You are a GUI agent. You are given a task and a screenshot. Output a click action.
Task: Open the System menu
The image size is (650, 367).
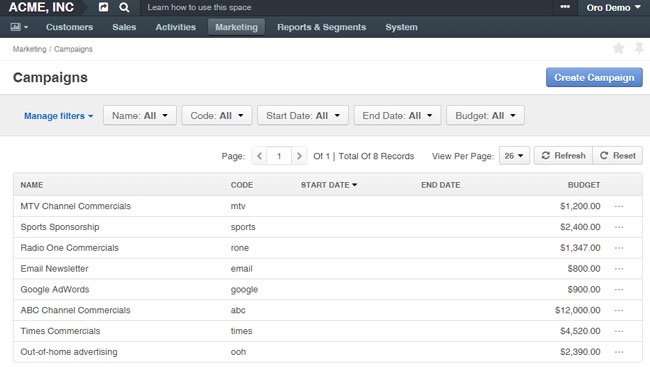pyautogui.click(x=401, y=27)
